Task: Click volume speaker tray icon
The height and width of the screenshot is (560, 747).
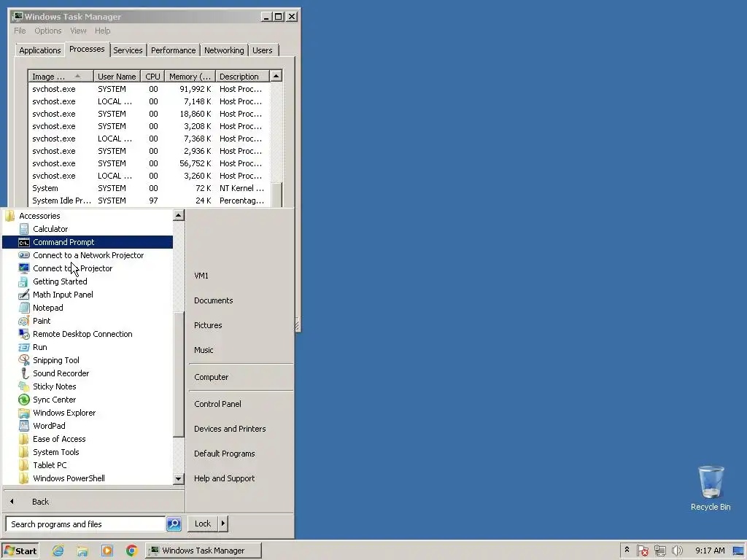Action: click(x=677, y=551)
